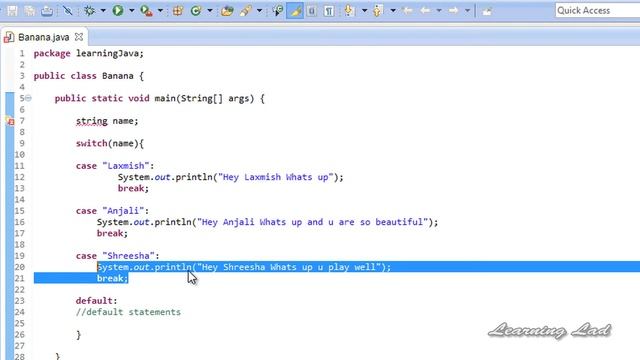Select the Banana.java editor tab
This screenshot has width=640, height=360.
[43, 37]
